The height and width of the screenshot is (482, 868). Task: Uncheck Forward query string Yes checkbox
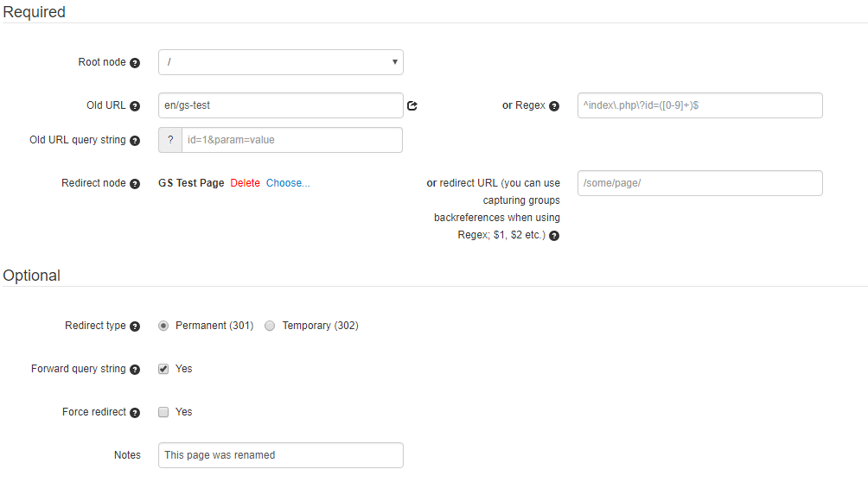(163, 369)
